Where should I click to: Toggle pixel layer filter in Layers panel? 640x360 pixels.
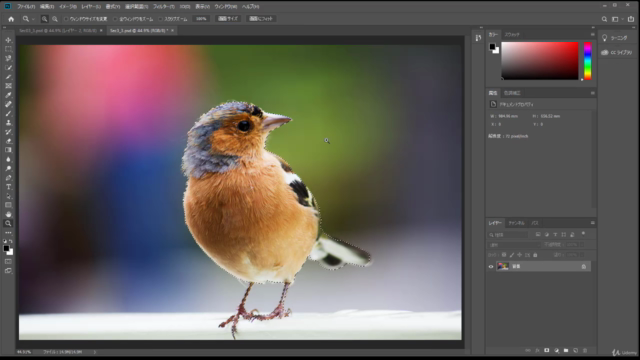point(538,235)
